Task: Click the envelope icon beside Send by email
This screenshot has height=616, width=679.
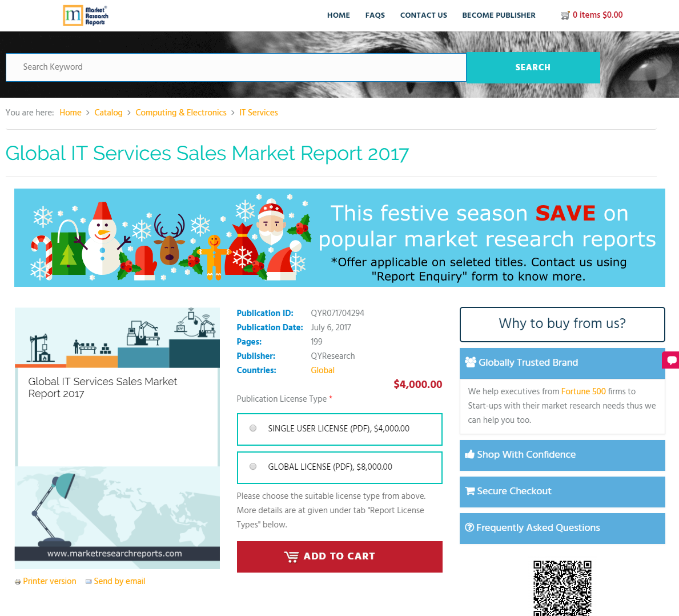Action: (x=89, y=581)
